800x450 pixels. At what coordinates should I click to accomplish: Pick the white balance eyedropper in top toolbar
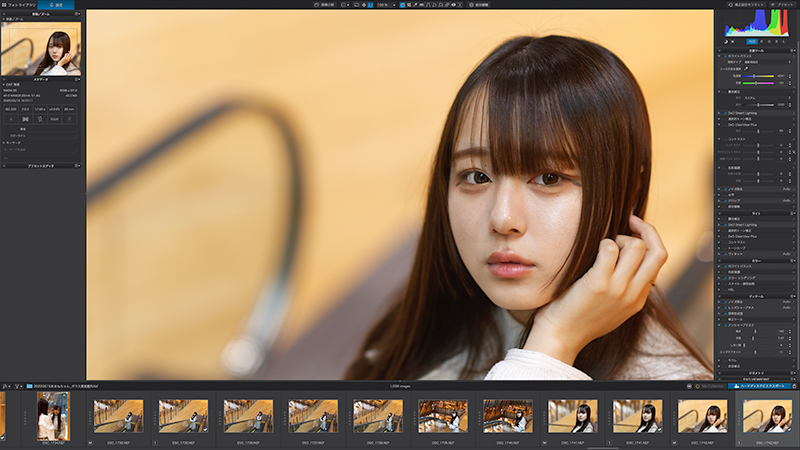pos(415,5)
